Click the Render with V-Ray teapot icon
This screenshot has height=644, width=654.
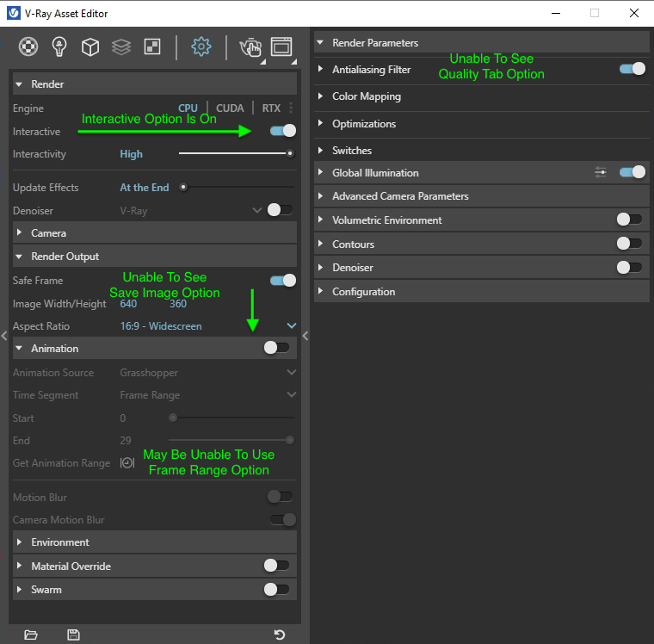[250, 47]
